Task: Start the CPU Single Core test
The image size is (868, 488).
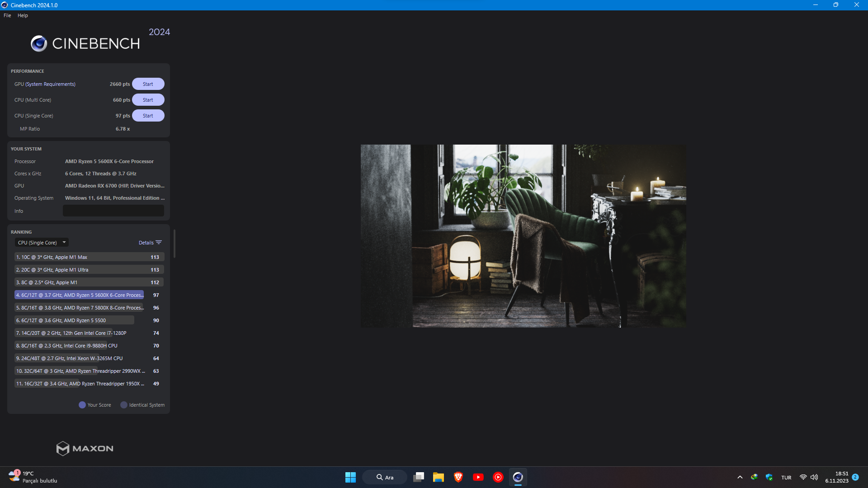Action: (x=148, y=116)
